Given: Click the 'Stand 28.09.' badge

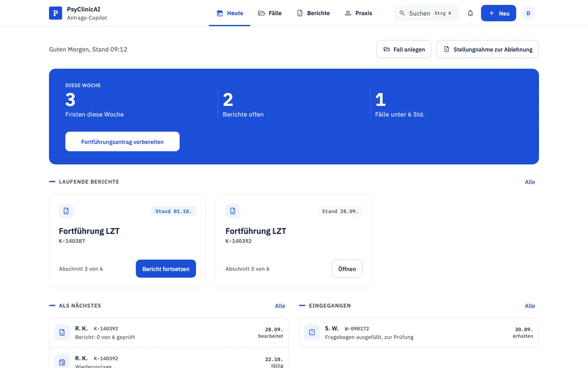Looking at the screenshot, I should click(x=340, y=211).
